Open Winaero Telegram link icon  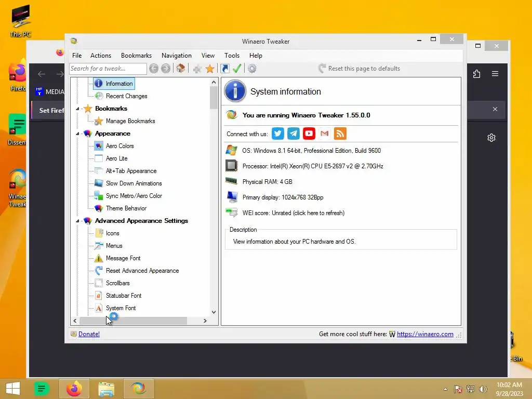coord(294,134)
